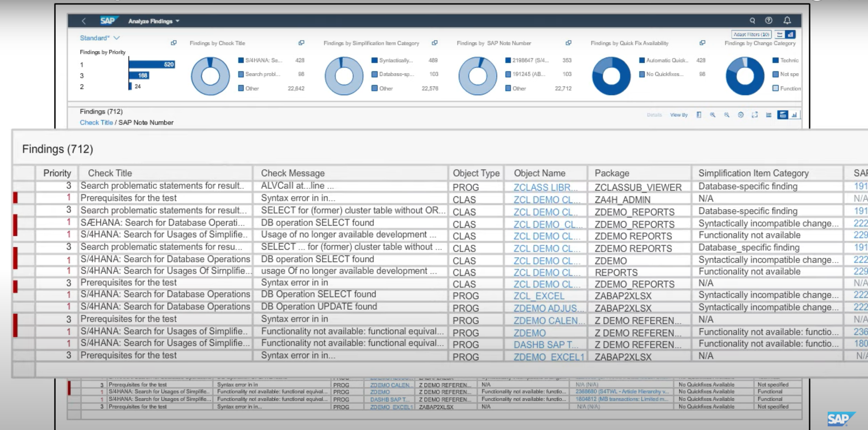Open the Analyze Findings title dropdown

153,21
